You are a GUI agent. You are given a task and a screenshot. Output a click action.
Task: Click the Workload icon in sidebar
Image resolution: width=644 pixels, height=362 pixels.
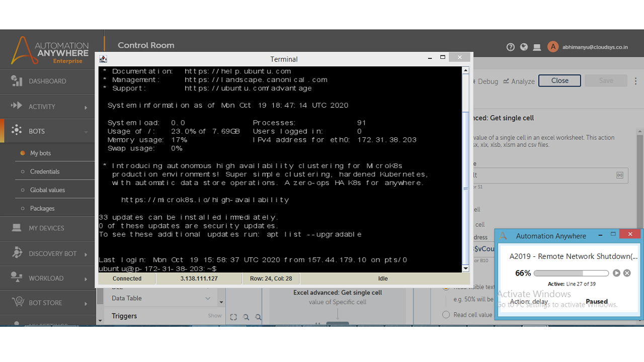coord(17,278)
